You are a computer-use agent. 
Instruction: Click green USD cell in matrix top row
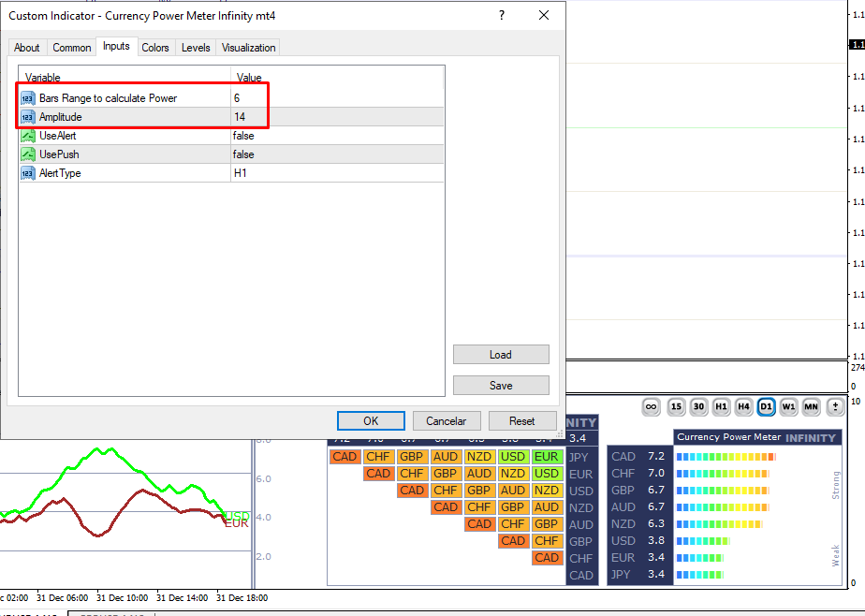click(512, 457)
